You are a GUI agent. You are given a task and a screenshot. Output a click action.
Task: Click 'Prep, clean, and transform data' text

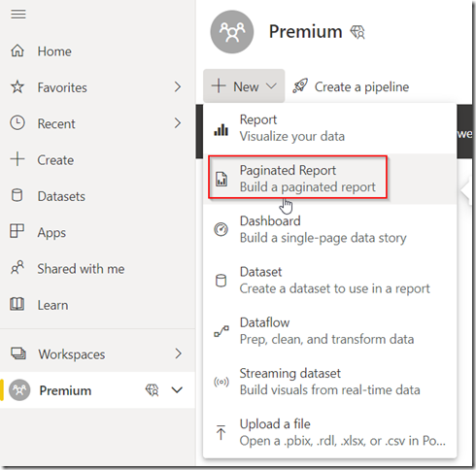[x=326, y=340]
